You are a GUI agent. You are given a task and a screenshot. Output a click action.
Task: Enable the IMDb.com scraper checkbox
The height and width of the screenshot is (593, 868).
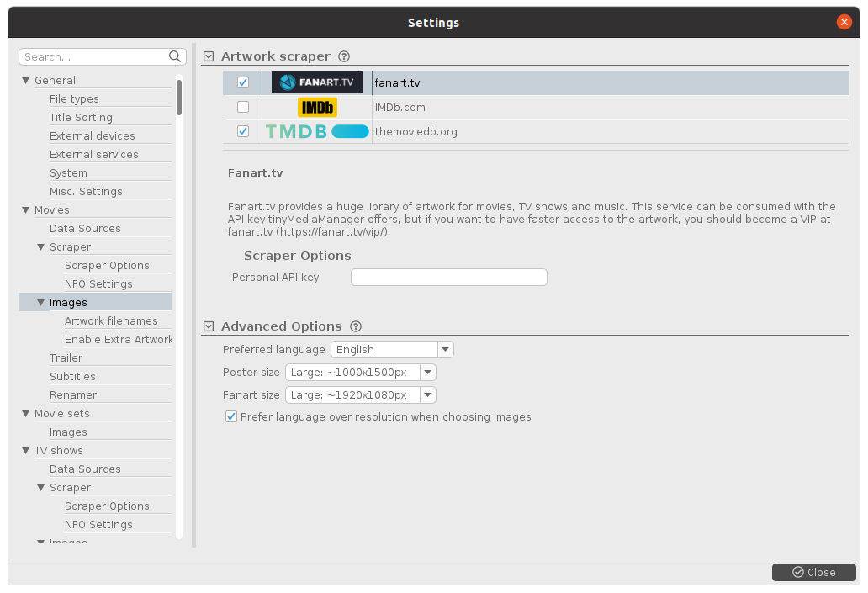point(243,108)
